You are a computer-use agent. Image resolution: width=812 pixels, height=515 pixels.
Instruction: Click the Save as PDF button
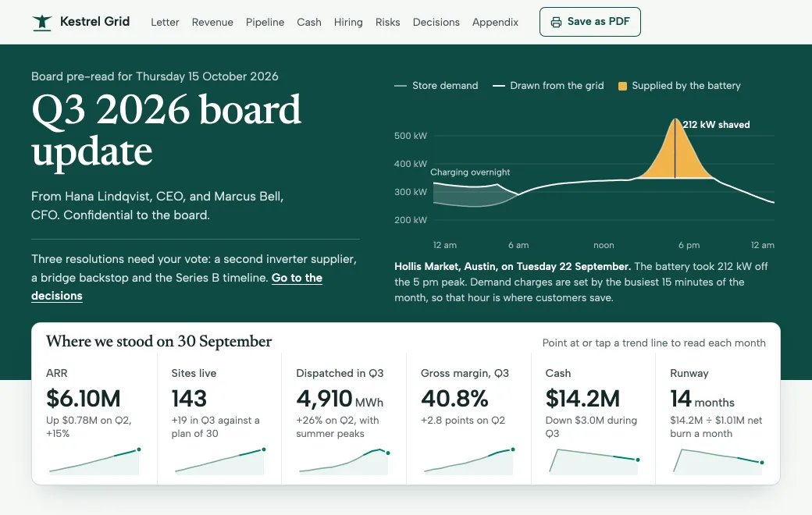tap(589, 22)
